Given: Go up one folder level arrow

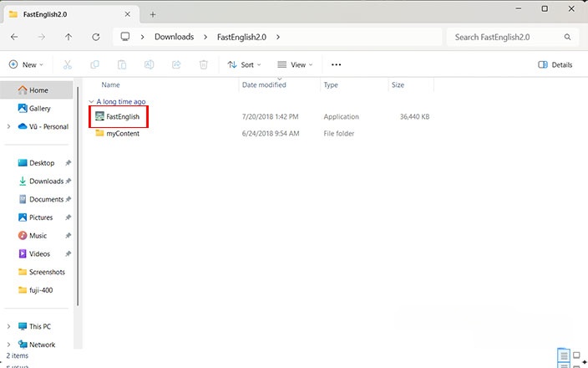Looking at the screenshot, I should tap(68, 37).
